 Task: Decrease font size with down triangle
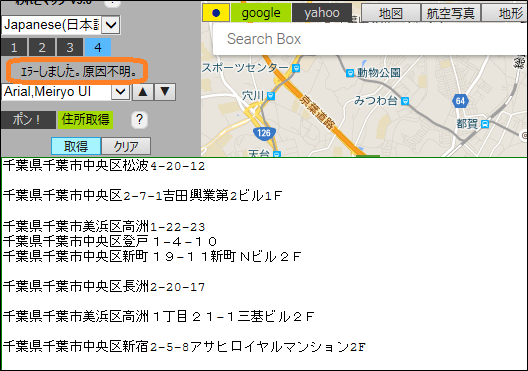pos(165,92)
